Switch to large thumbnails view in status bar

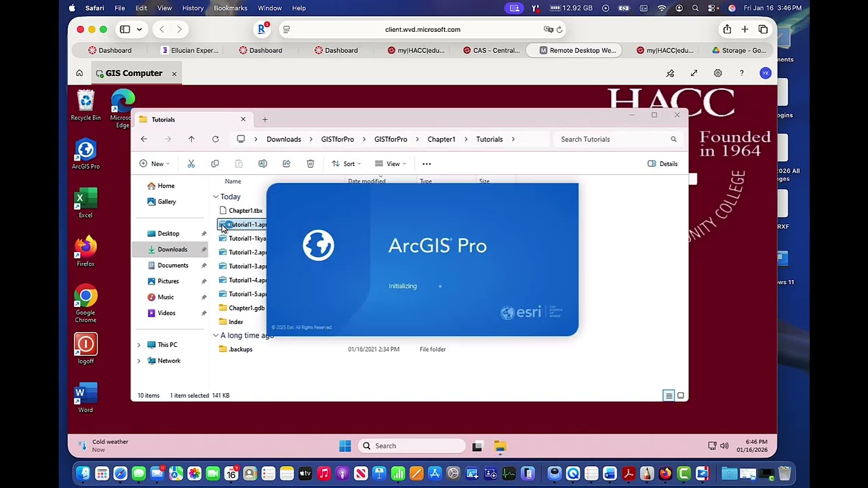[x=681, y=396]
